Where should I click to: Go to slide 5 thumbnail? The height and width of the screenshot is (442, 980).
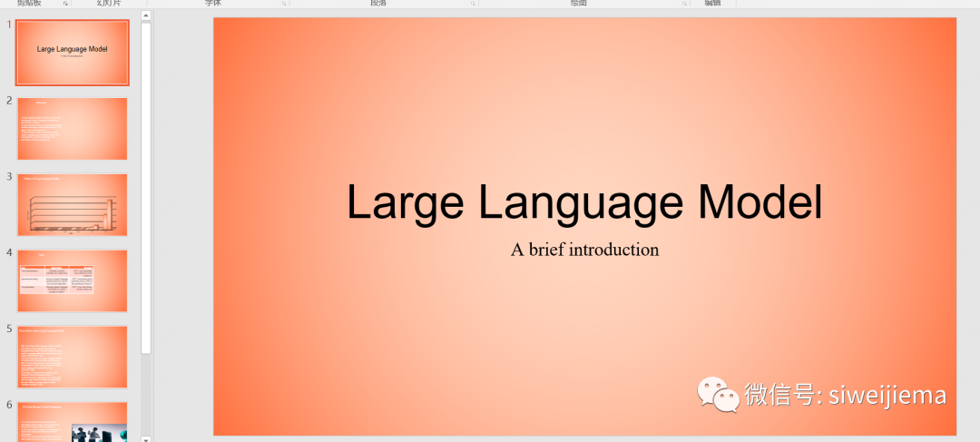pos(72,357)
